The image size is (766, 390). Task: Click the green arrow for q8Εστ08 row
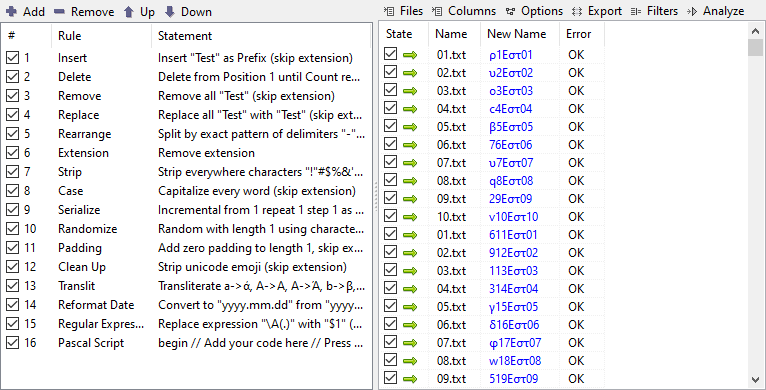coord(410,181)
